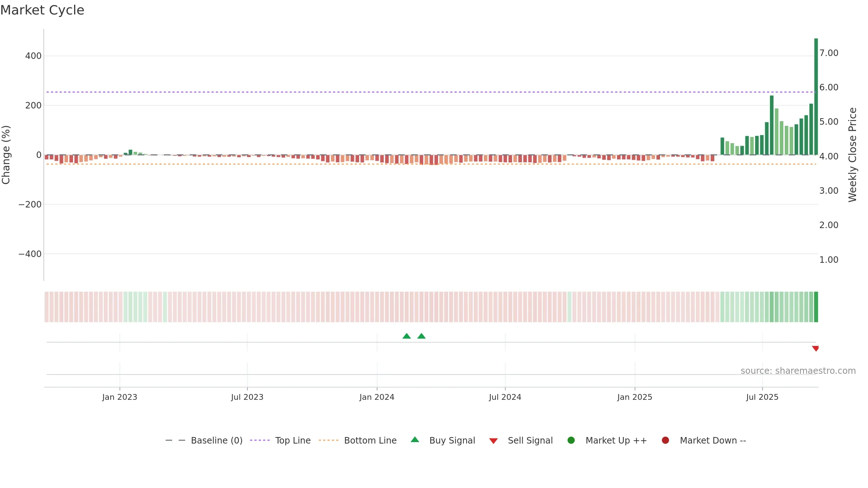Click the red sell signal triangle marker

(x=815, y=348)
